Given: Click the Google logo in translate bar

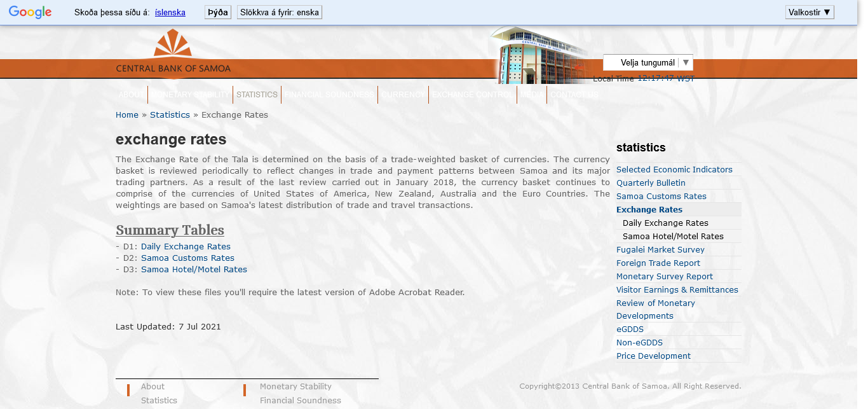Looking at the screenshot, I should [30, 12].
